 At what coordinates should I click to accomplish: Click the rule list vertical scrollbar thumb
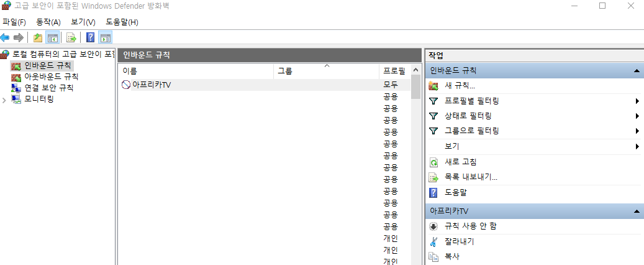pos(415,87)
